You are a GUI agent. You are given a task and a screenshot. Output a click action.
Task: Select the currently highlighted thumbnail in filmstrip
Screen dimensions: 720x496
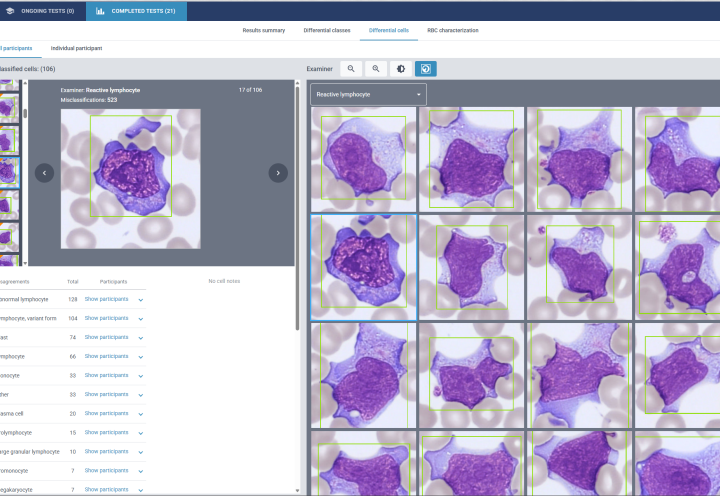click(x=9, y=173)
